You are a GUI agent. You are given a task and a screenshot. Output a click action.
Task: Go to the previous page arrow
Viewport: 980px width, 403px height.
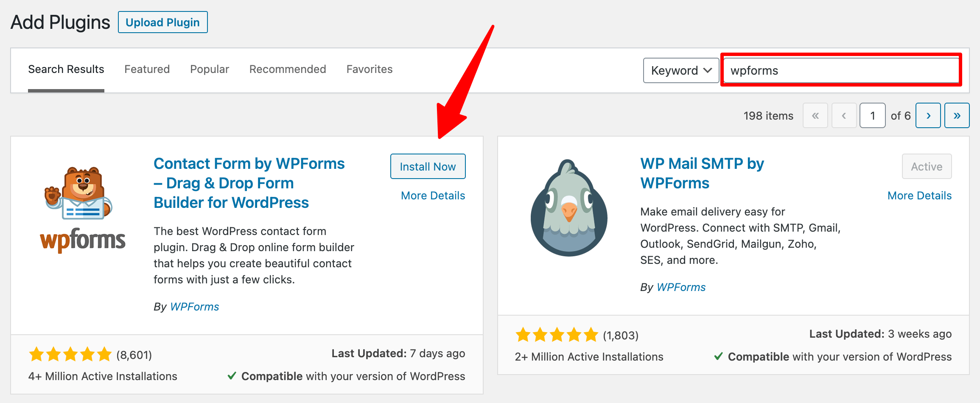[x=844, y=115]
